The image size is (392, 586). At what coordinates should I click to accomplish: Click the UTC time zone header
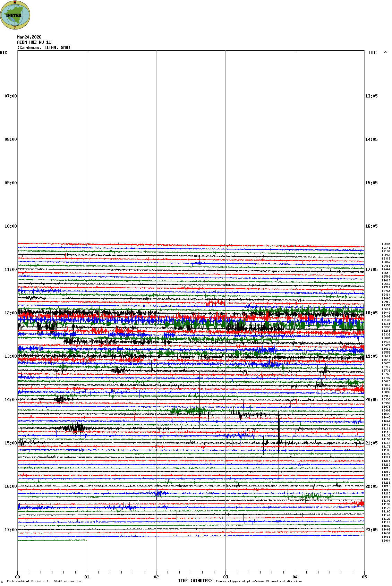coord(373,53)
